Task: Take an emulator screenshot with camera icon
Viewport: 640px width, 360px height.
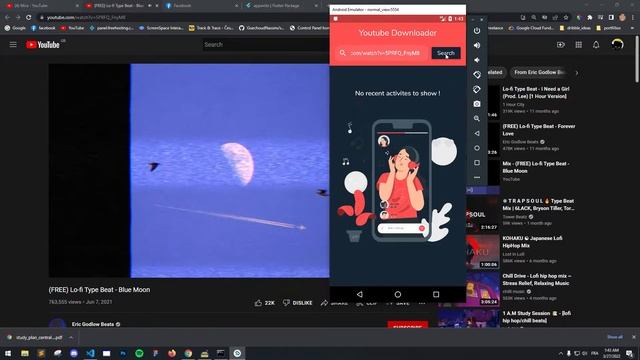Action: pos(477,104)
